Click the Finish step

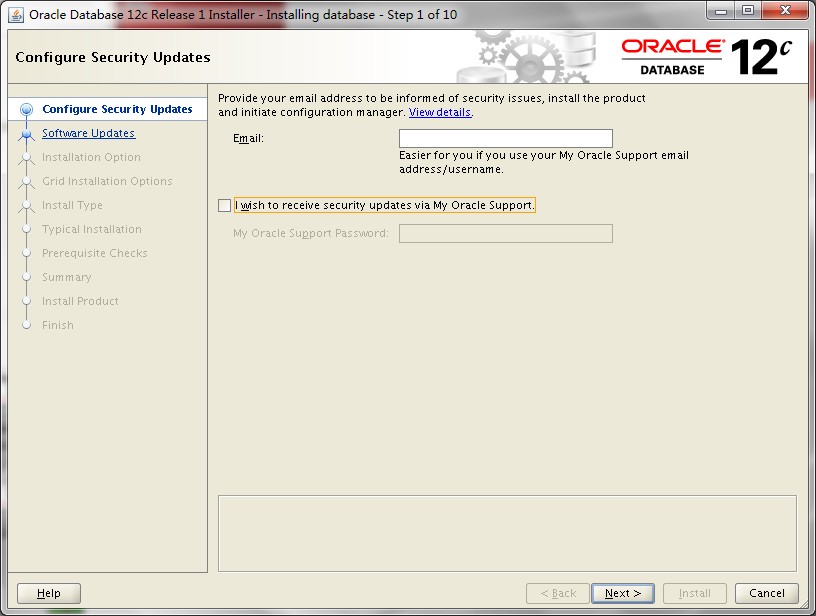[58, 325]
